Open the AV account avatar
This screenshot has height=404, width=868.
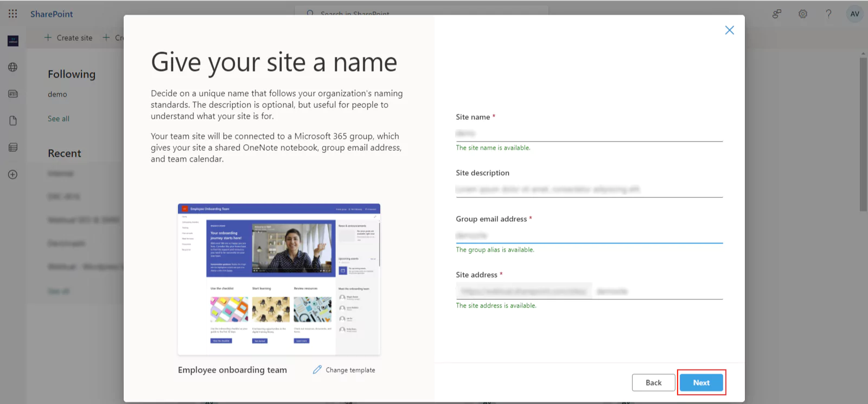(x=855, y=14)
